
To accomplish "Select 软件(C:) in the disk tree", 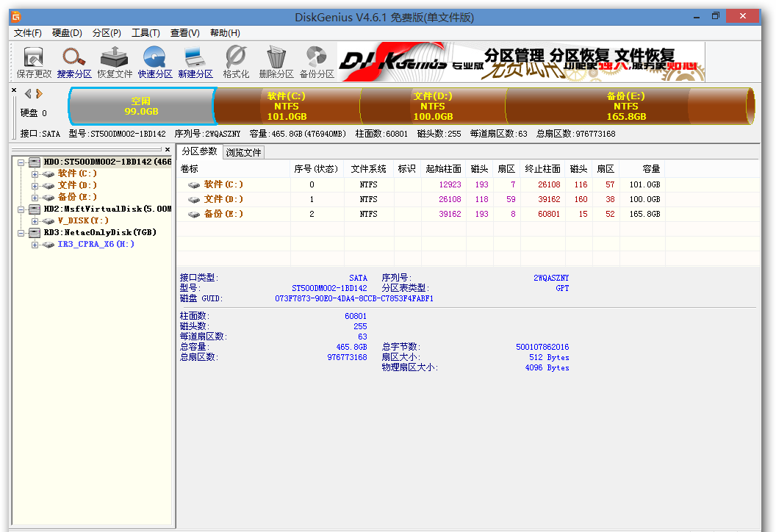I will coord(77,173).
